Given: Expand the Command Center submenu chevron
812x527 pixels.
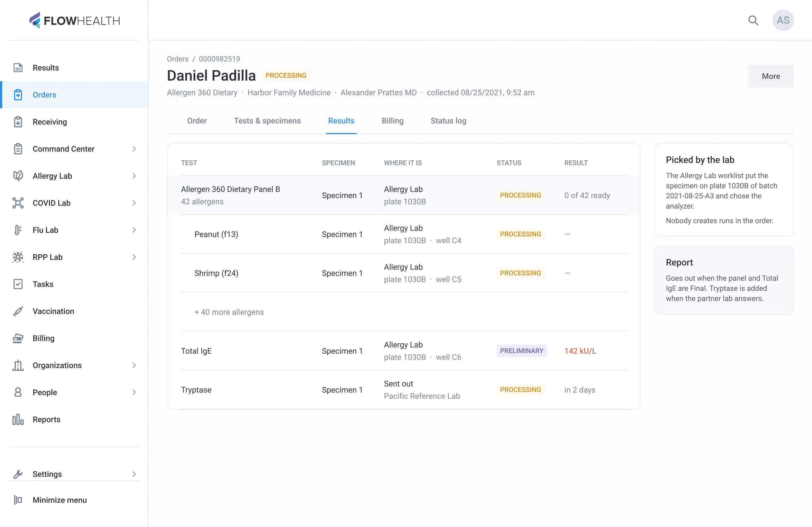Looking at the screenshot, I should pos(134,149).
